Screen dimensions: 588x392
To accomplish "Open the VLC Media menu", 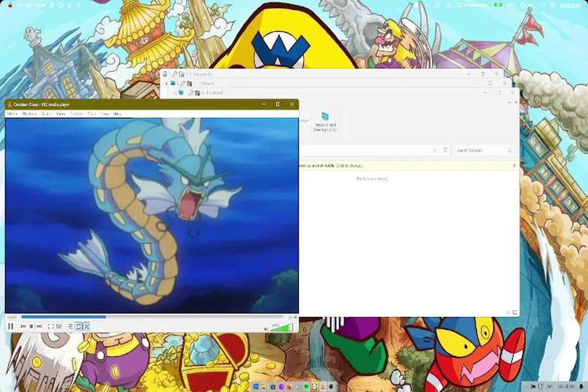I will (x=13, y=114).
